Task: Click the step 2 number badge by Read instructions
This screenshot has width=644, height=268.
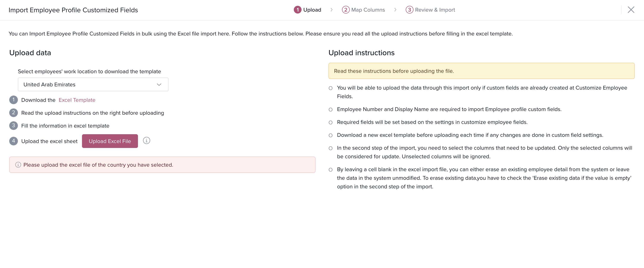Action: click(x=14, y=113)
